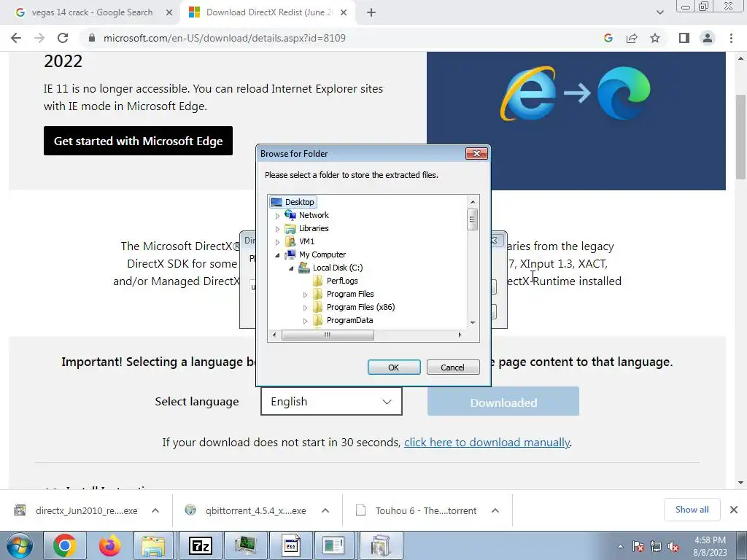Select VM1 user folder in the tree
The image size is (747, 560).
307,241
